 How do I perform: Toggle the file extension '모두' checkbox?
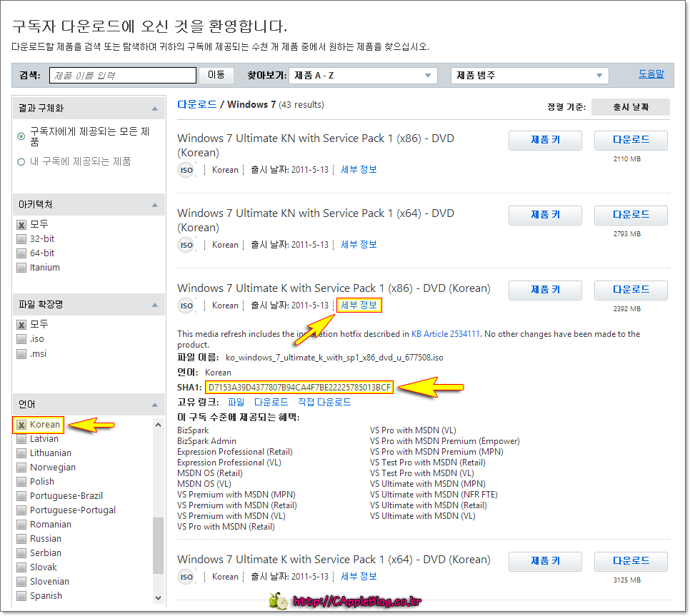[21, 325]
